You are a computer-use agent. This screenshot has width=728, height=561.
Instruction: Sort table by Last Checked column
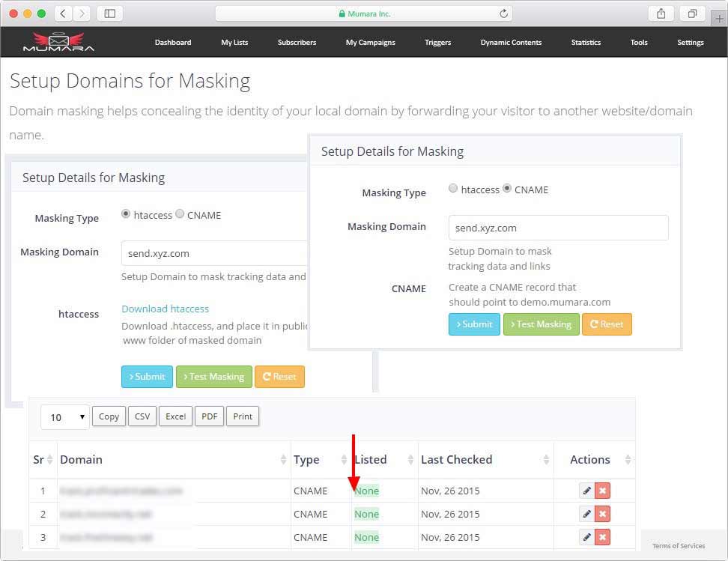point(484,460)
